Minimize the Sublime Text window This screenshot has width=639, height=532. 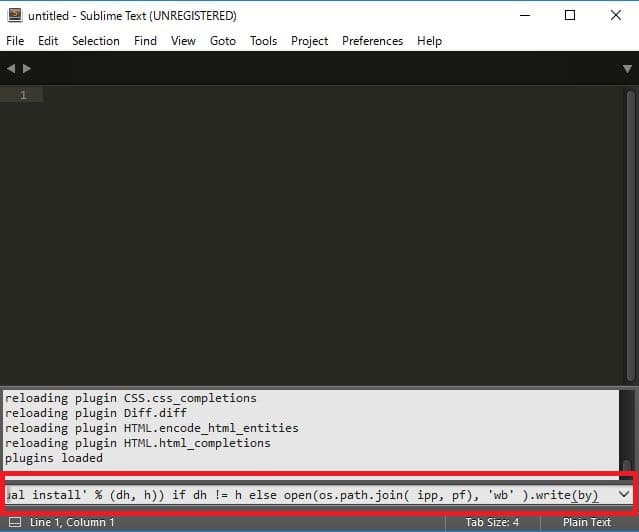525,15
